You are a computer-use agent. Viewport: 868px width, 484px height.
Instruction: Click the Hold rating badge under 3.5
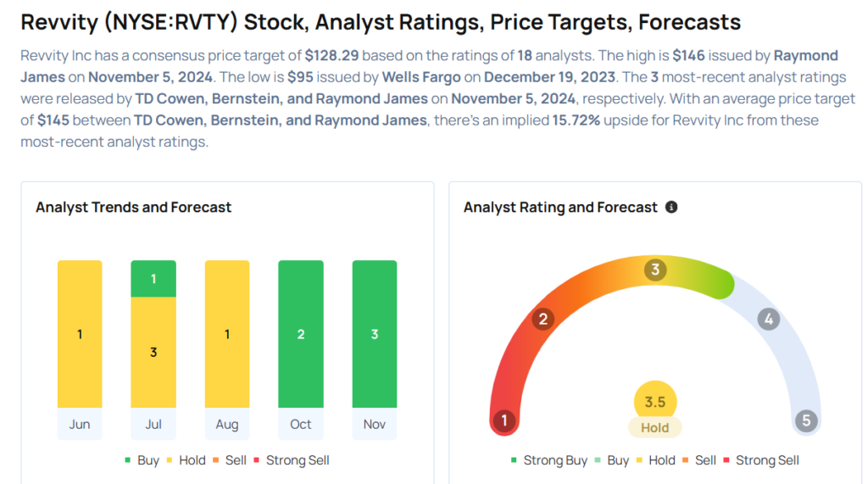click(655, 428)
